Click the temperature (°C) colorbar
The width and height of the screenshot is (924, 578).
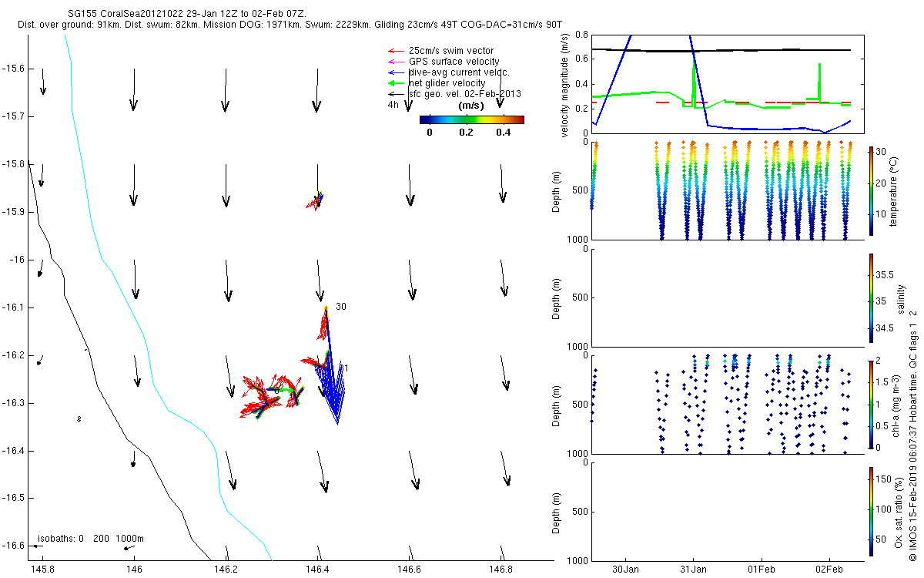point(871,190)
